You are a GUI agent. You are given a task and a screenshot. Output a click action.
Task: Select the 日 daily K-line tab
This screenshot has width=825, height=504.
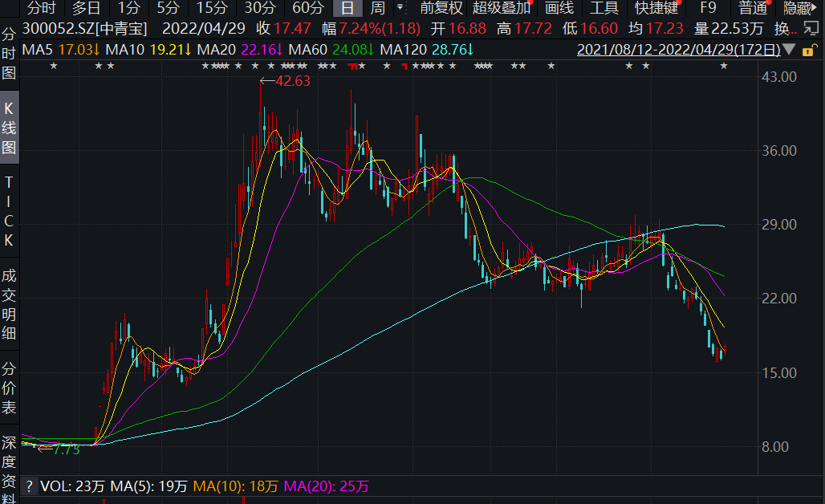[347, 8]
